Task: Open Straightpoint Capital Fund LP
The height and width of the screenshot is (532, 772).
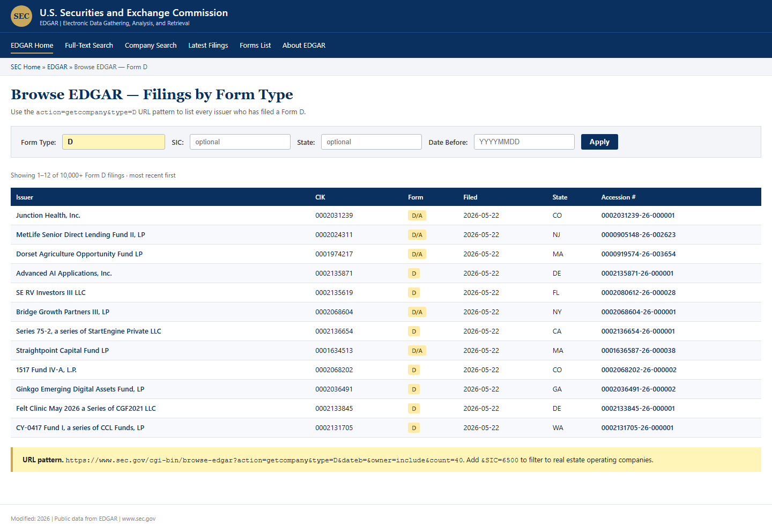Action: [x=62, y=351]
